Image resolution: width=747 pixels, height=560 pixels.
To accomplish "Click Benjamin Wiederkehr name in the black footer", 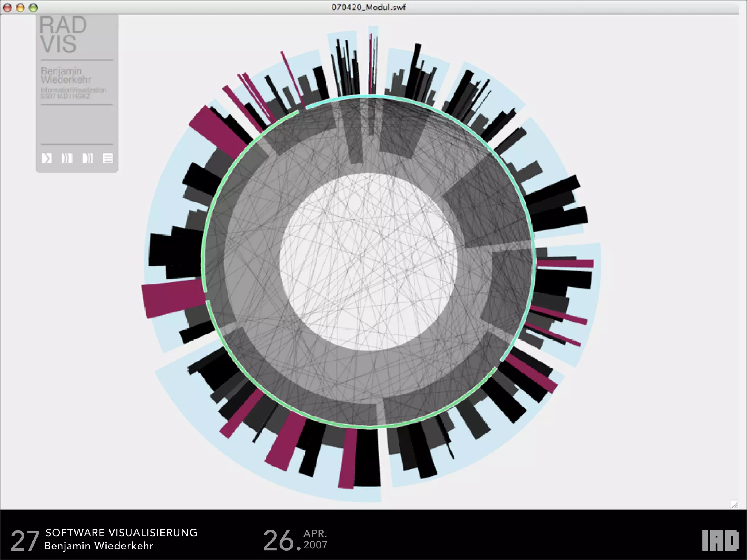I will (x=99, y=546).
